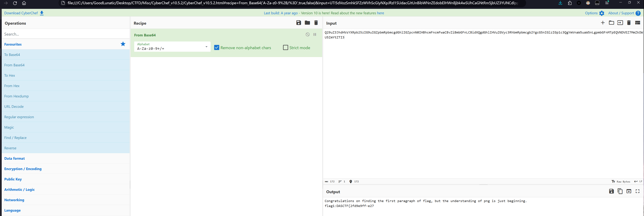
Task: Select From Base64 in Favourites
Action: (x=66, y=65)
